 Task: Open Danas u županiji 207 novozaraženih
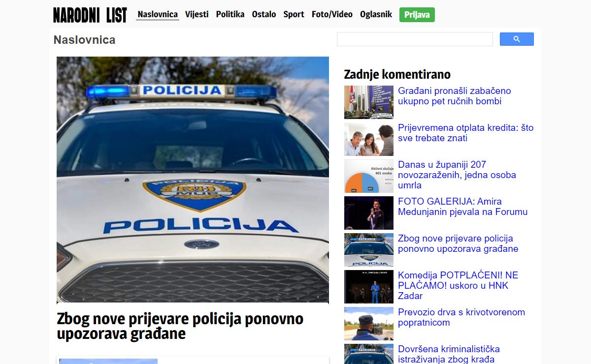tap(457, 175)
